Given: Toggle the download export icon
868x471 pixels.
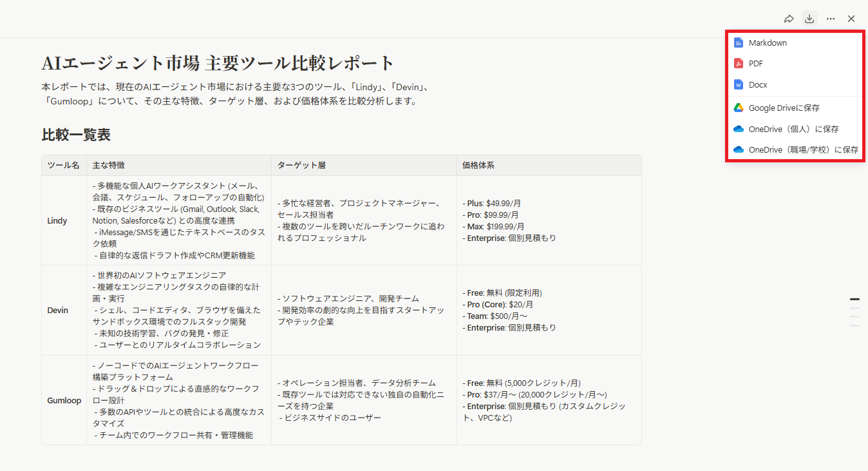Looking at the screenshot, I should [809, 19].
